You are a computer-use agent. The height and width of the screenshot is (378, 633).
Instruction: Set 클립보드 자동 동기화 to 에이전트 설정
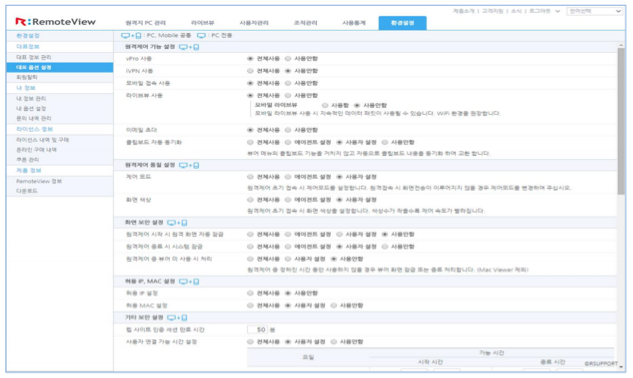point(288,143)
